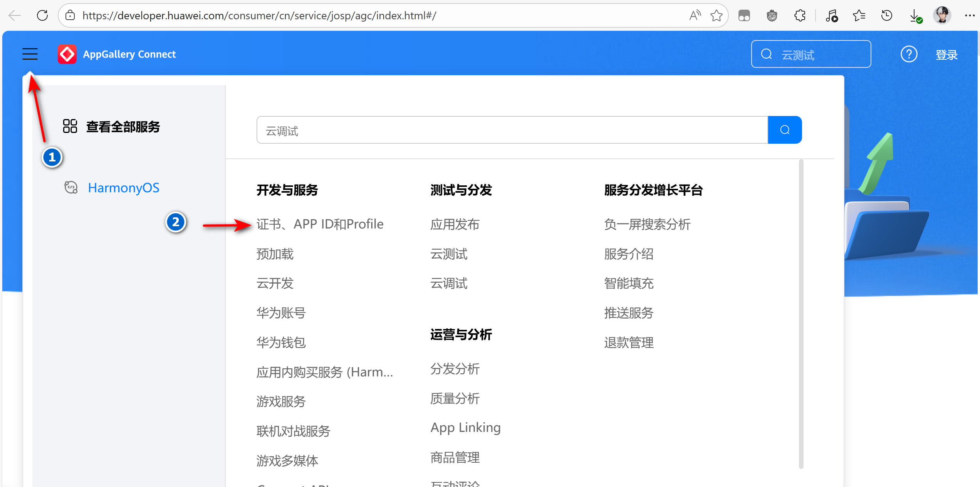This screenshot has height=487, width=980.
Task: Open 证书、APP ID和Profile link
Action: (x=320, y=224)
